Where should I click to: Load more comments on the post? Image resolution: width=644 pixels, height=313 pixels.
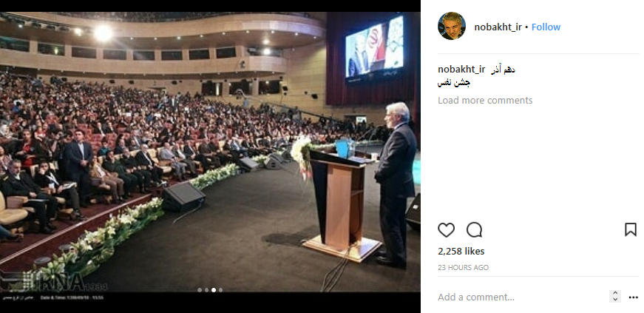point(485,101)
